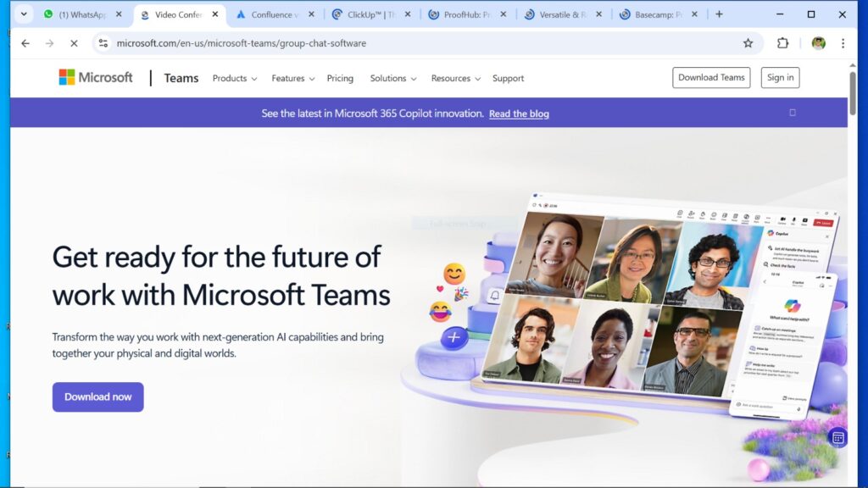868x488 pixels.
Task: Close the Versatile & R tab
Action: [599, 14]
